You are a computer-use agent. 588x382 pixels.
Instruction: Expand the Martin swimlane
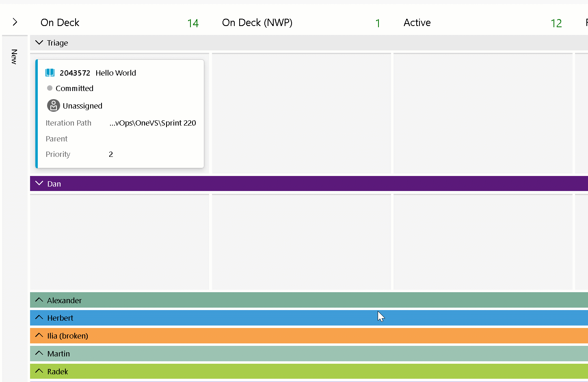[39, 354]
